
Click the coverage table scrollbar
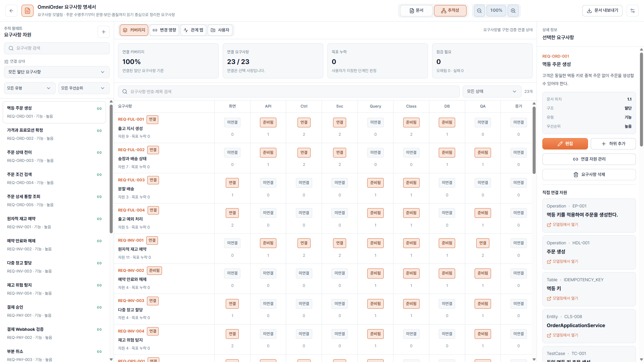point(534,140)
